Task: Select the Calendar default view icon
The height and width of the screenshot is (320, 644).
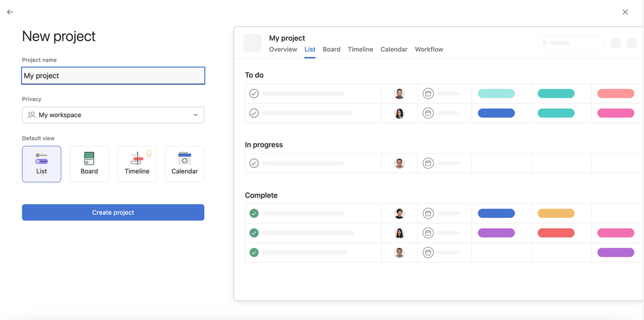Action: click(x=185, y=164)
